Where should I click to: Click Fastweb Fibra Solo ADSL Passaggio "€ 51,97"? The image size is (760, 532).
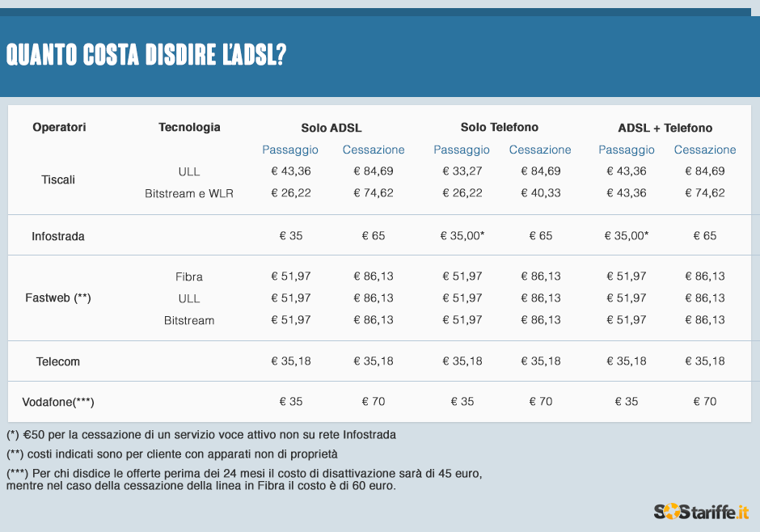291,277
